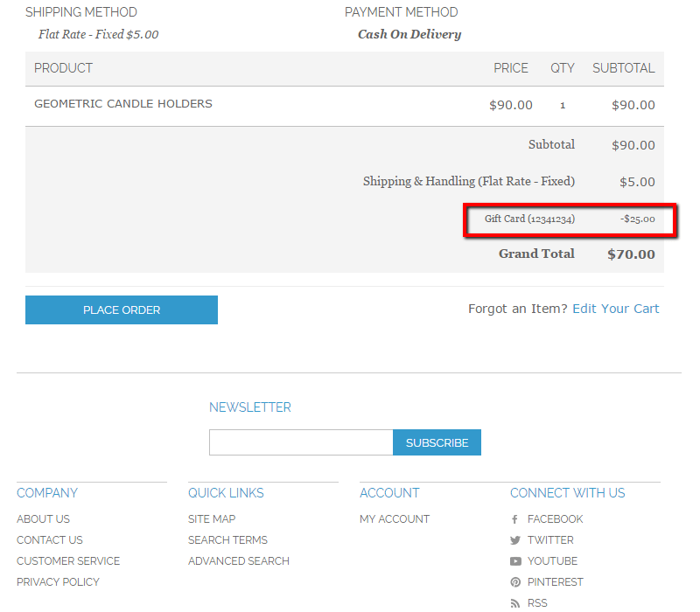Open the Advanced Search link
This screenshot has width=700, height=612.
point(238,561)
